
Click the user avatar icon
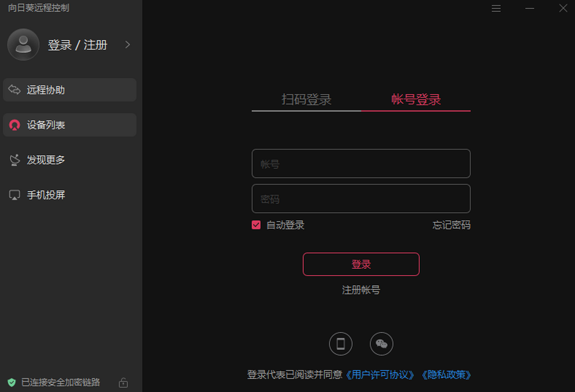23,45
